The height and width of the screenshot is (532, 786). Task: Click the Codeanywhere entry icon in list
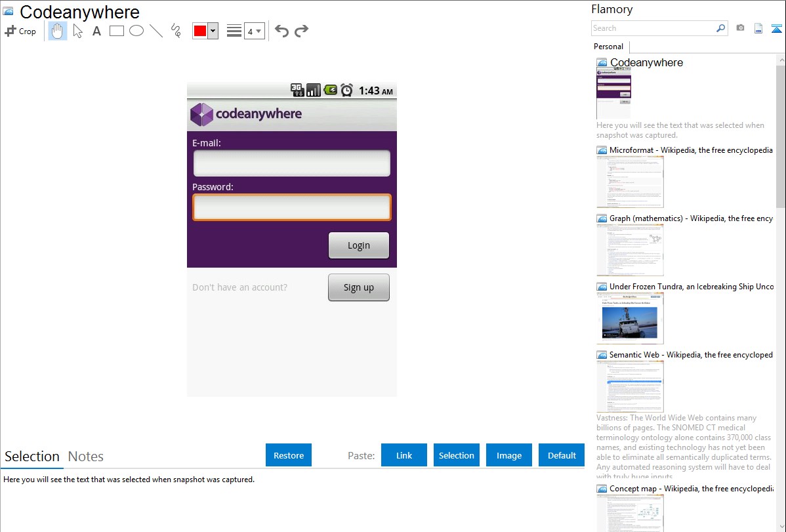[602, 63]
